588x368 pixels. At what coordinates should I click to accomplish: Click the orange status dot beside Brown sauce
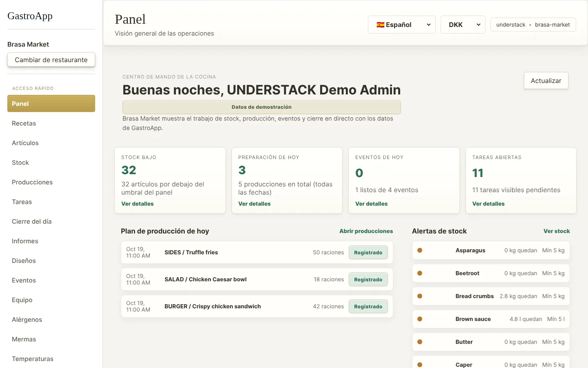pyautogui.click(x=420, y=319)
